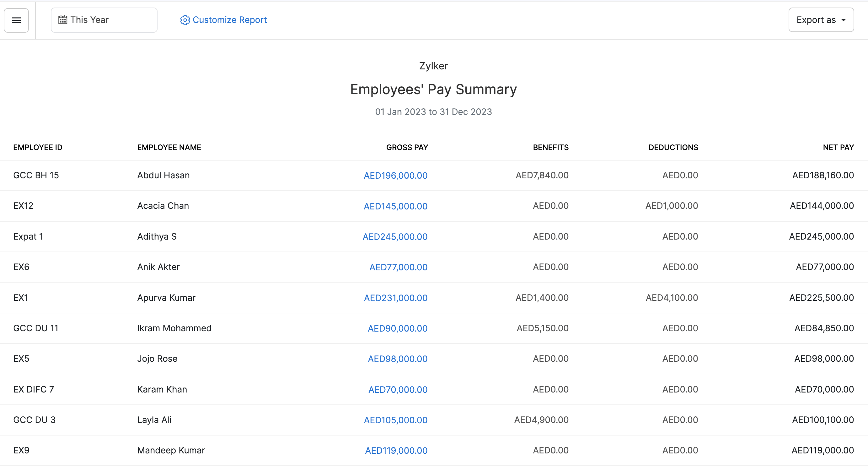Viewport: 868px width, 471px height.
Task: Click Adithya S gross pay AED245,000.00
Action: coord(394,237)
